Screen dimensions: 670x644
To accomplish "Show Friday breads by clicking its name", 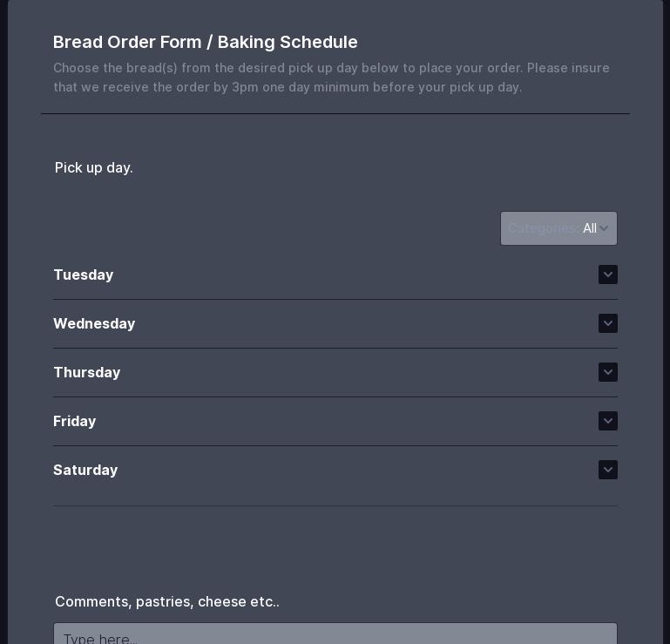I will [75, 421].
